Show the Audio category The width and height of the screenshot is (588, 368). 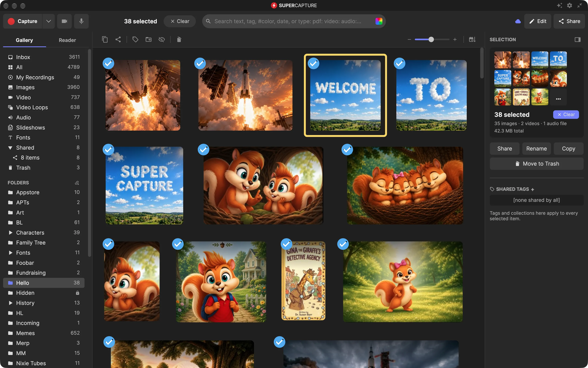[x=44, y=117]
